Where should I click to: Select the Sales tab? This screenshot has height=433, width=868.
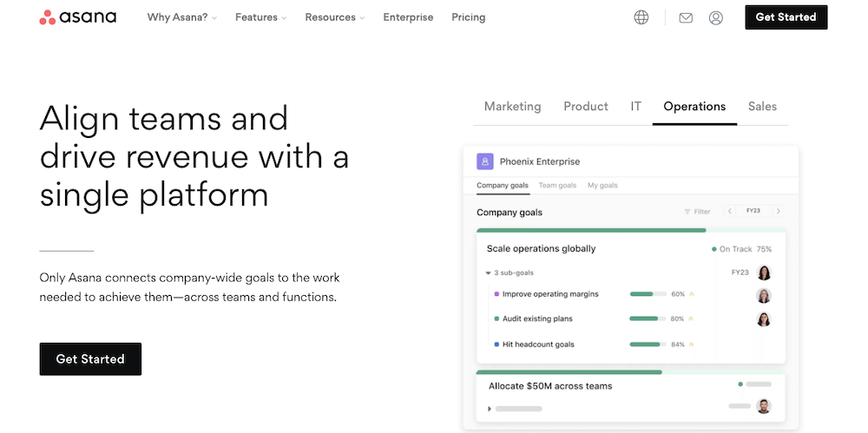[762, 107]
